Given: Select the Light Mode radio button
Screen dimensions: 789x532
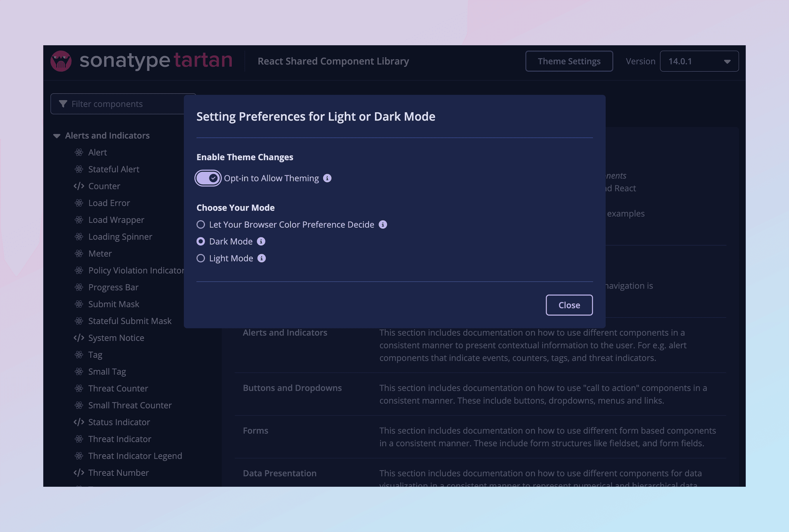Looking at the screenshot, I should click(201, 258).
